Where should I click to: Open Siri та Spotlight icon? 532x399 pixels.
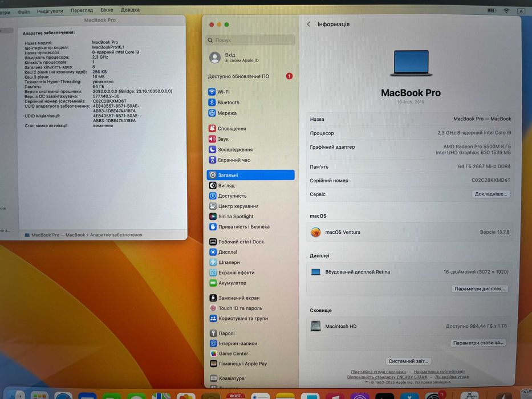coord(213,216)
